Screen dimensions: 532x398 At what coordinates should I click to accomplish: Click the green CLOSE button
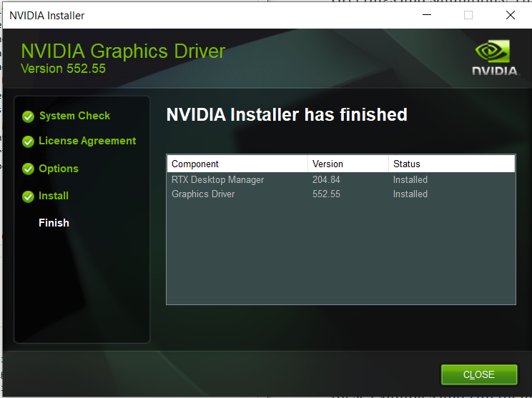(479, 374)
